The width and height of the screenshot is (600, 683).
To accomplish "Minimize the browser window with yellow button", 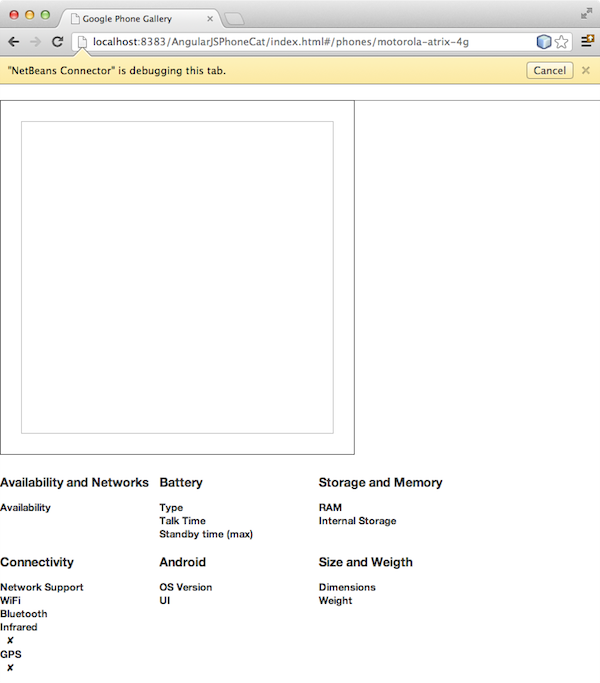I will [30, 15].
